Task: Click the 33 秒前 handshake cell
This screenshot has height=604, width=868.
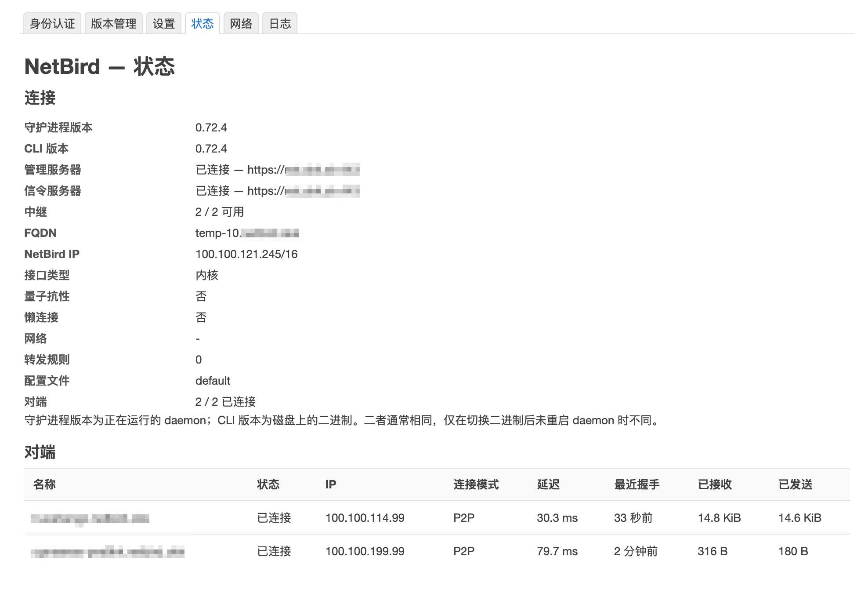Action: coord(633,518)
